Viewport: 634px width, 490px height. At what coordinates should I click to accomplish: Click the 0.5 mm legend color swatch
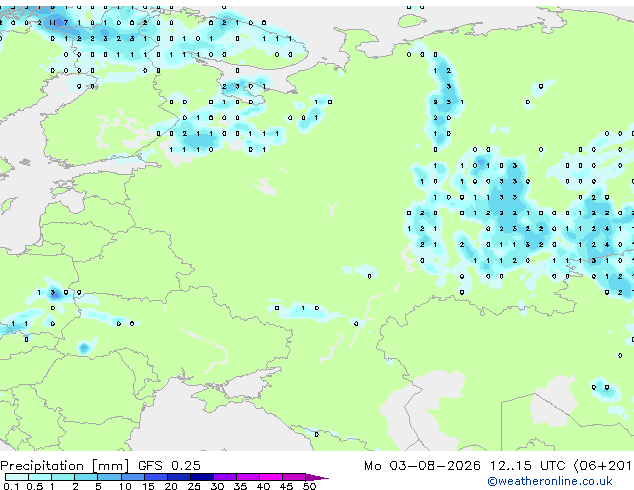click(x=40, y=477)
